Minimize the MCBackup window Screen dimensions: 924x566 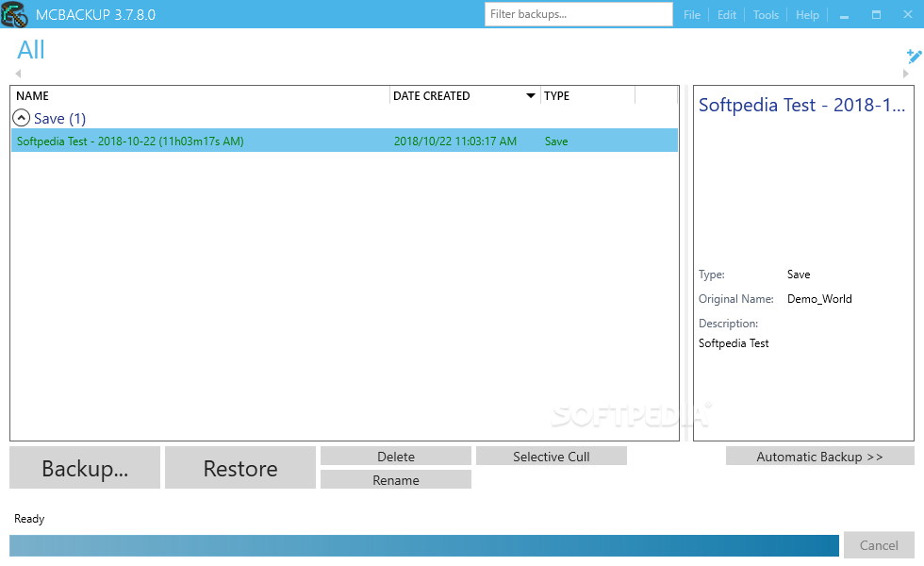click(845, 15)
